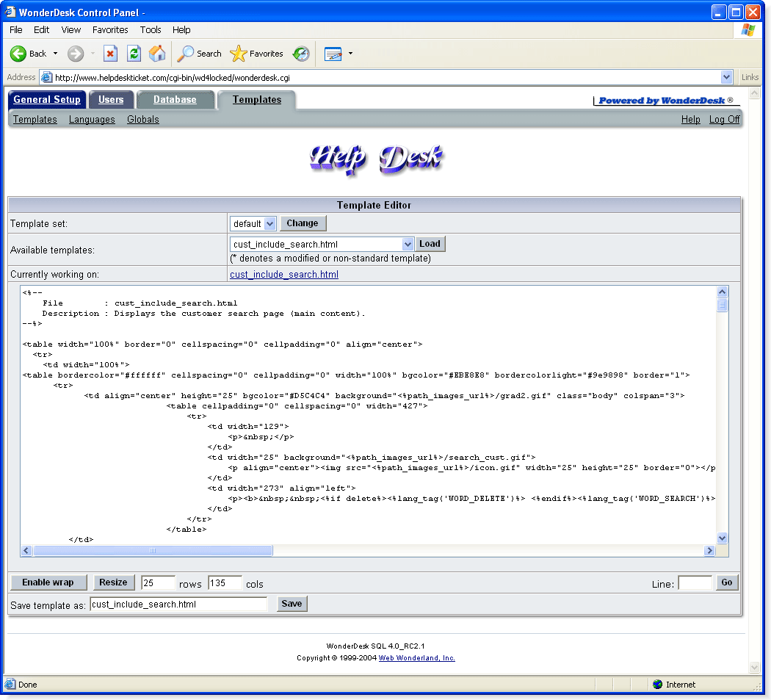Click the Search toolbar label
Screen dimensions: 771x700
[x=209, y=54]
